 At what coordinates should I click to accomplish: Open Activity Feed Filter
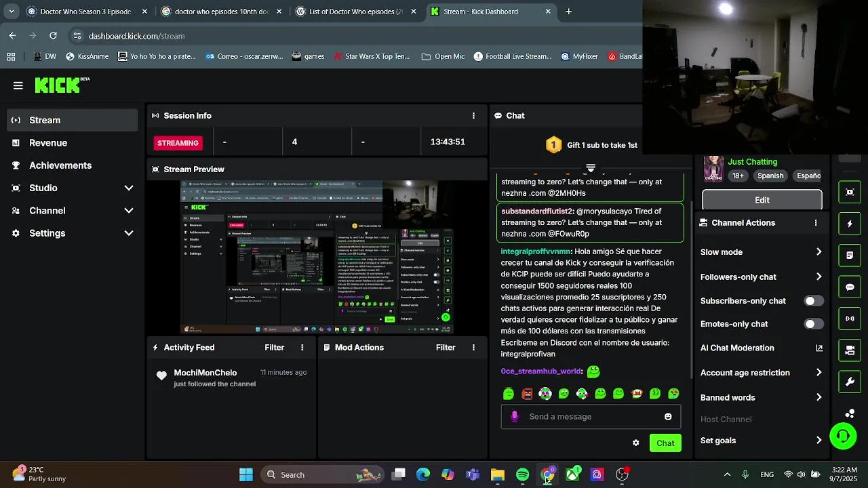pos(275,348)
